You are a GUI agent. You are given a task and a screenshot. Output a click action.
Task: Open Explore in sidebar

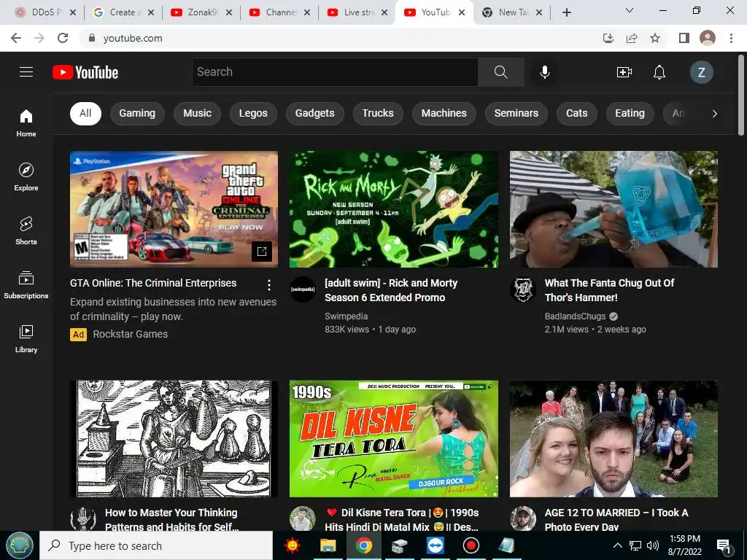(26, 177)
